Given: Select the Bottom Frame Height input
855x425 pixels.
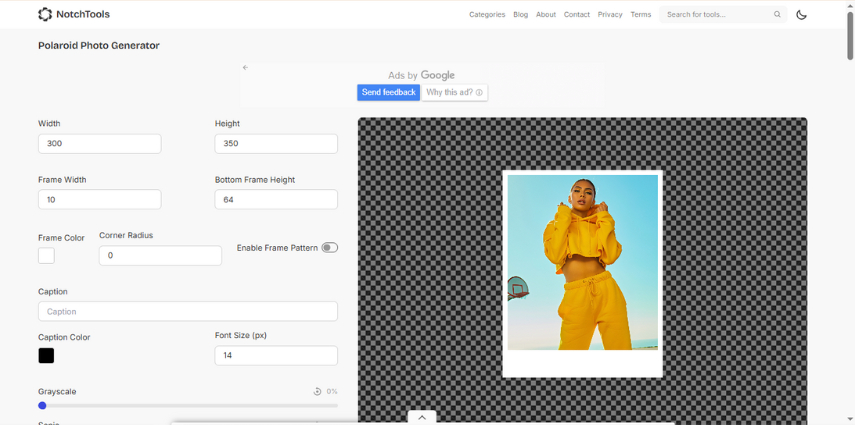Looking at the screenshot, I should [276, 200].
